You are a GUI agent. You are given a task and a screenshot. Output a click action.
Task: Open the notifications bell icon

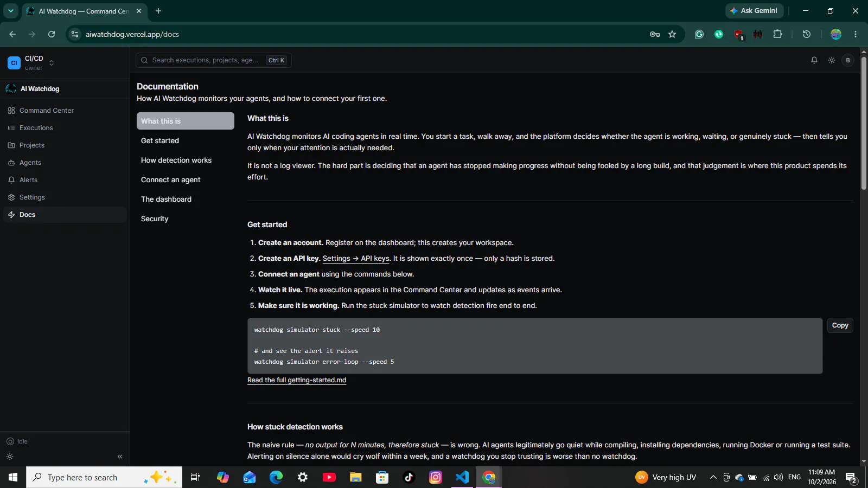pyautogui.click(x=814, y=60)
